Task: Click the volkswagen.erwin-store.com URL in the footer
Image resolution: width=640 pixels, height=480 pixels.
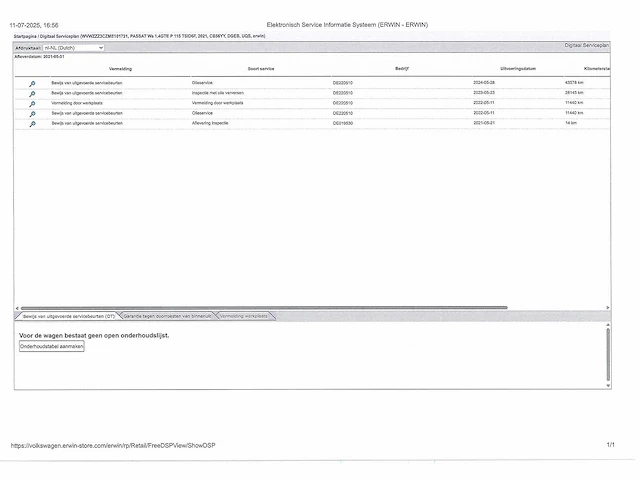Action: point(113,446)
